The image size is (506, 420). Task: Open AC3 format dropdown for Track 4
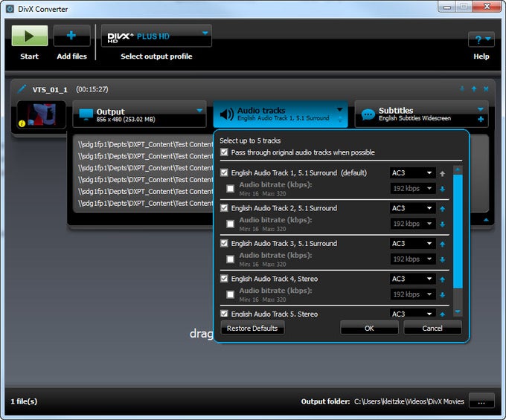click(412, 279)
